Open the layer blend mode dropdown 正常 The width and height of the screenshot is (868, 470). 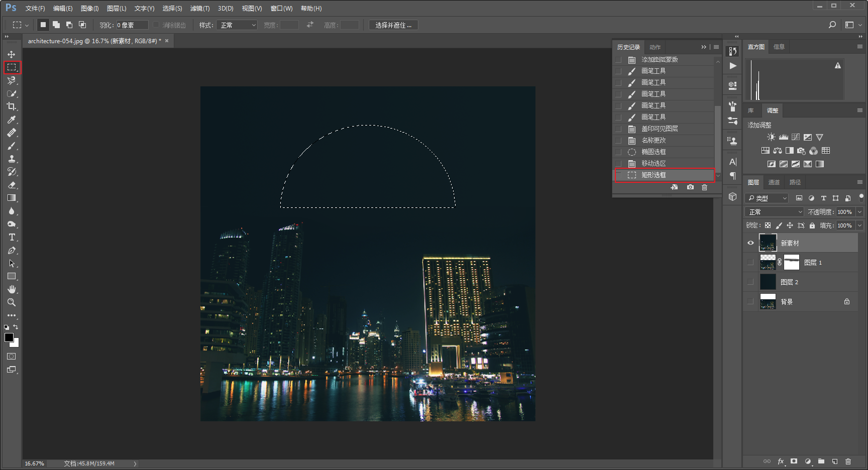click(775, 212)
